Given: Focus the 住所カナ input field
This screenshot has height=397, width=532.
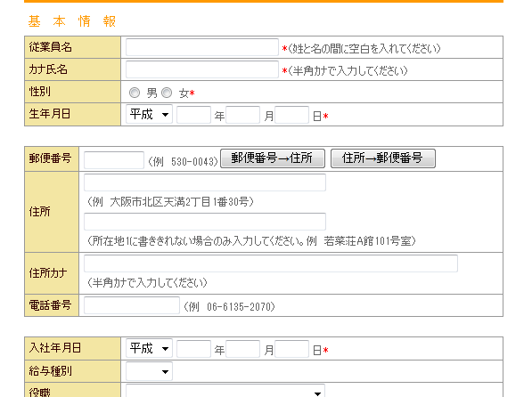Looking at the screenshot, I should pos(271,263).
